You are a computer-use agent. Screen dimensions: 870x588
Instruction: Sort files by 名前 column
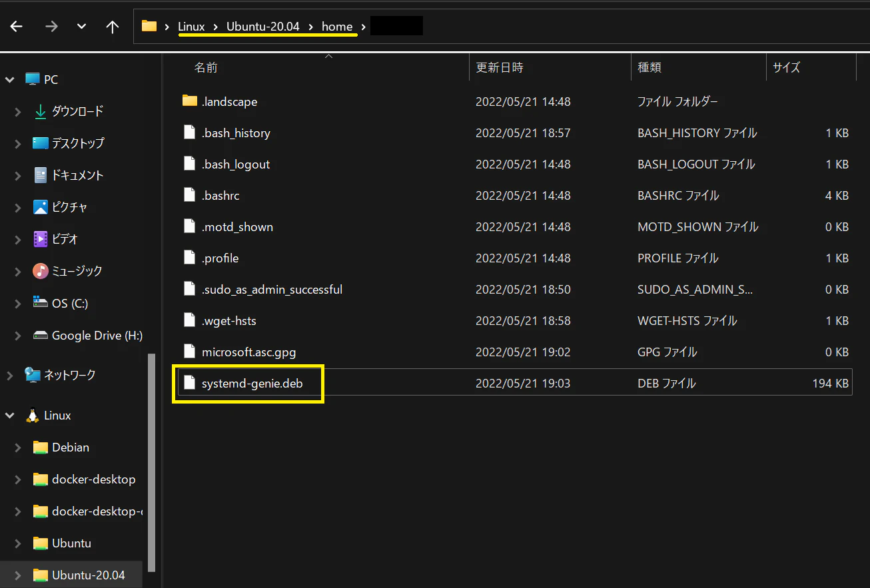click(206, 67)
